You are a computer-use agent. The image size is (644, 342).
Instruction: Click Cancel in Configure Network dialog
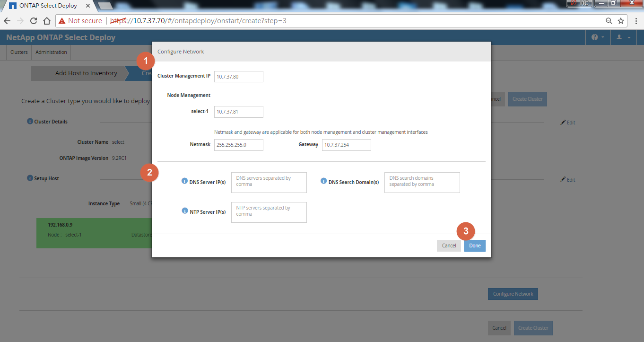point(449,246)
